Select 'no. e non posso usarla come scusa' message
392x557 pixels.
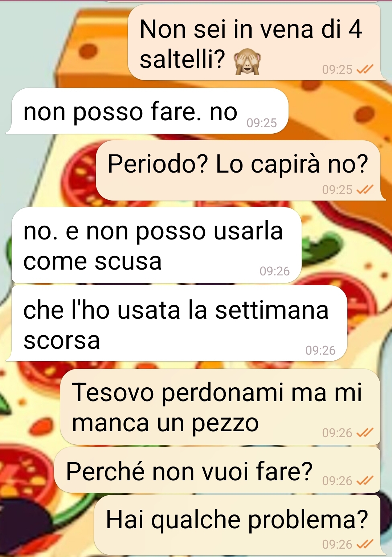[156, 245]
